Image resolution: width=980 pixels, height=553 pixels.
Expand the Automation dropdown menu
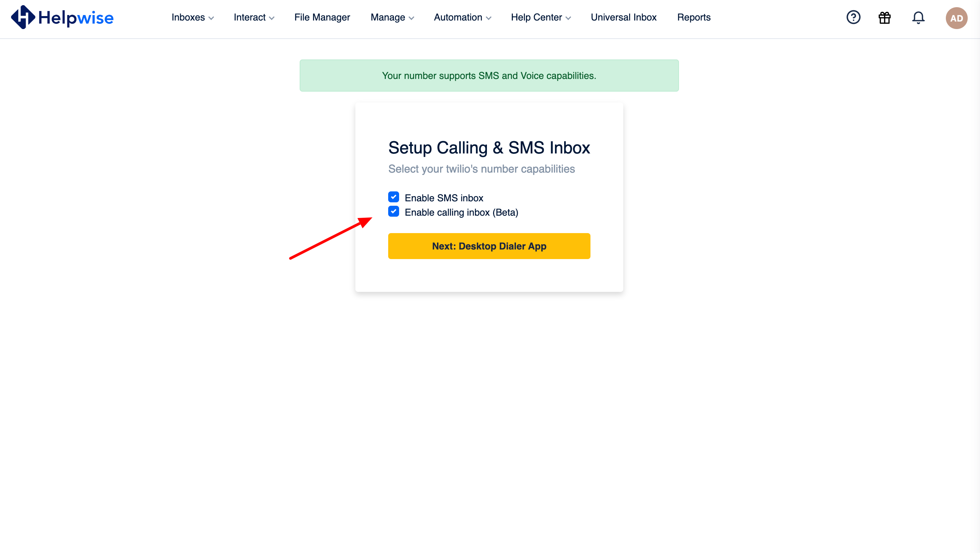coord(462,17)
